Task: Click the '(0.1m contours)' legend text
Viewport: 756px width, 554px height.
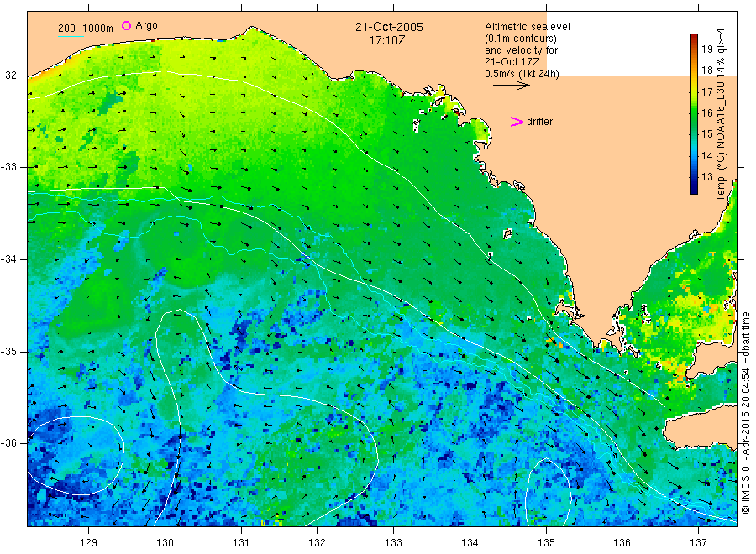Action: (520, 39)
